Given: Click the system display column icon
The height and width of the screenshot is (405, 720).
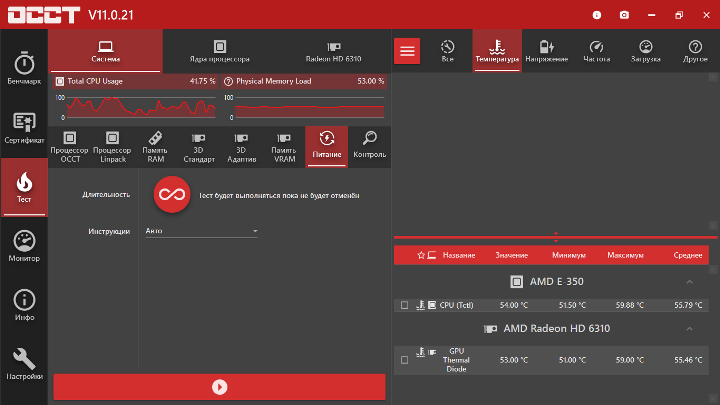Looking at the screenshot, I should [x=432, y=255].
